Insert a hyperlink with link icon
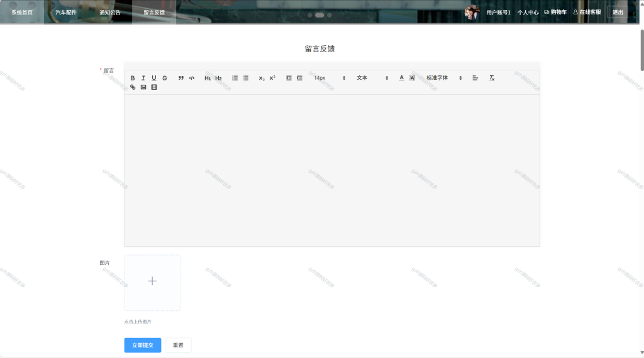The height and width of the screenshot is (358, 644). point(133,87)
